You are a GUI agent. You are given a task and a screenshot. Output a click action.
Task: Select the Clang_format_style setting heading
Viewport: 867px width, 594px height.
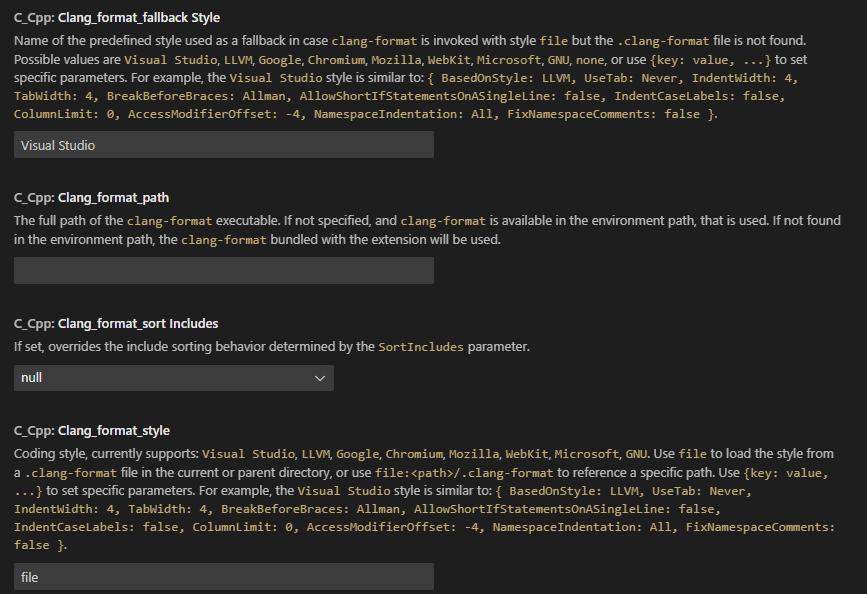(x=92, y=431)
